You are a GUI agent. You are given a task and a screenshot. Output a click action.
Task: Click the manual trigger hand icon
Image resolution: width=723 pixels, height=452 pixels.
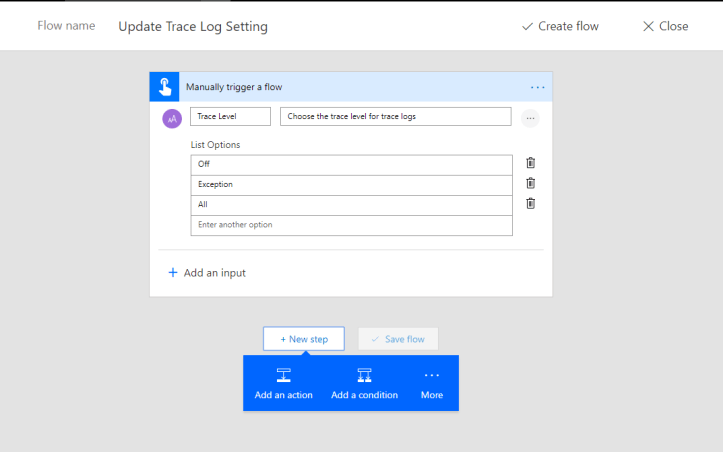coord(164,87)
